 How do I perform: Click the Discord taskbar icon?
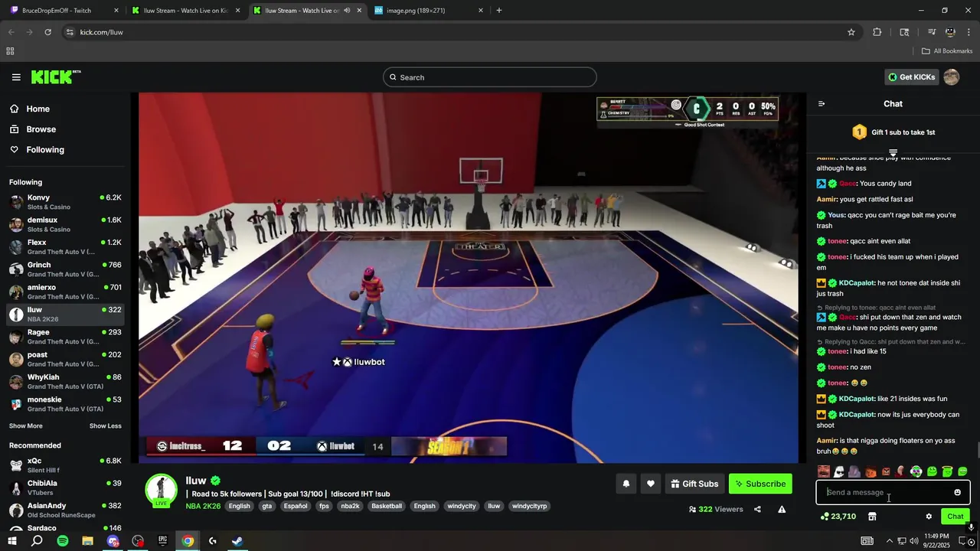(113, 541)
